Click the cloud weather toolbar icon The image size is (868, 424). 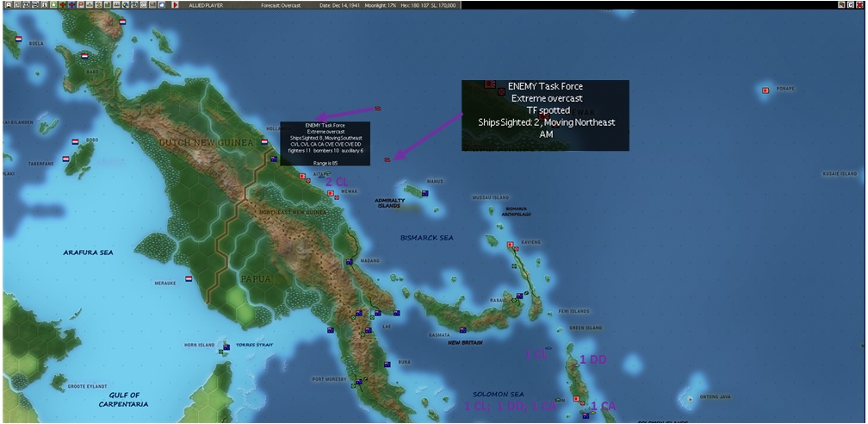(x=162, y=4)
